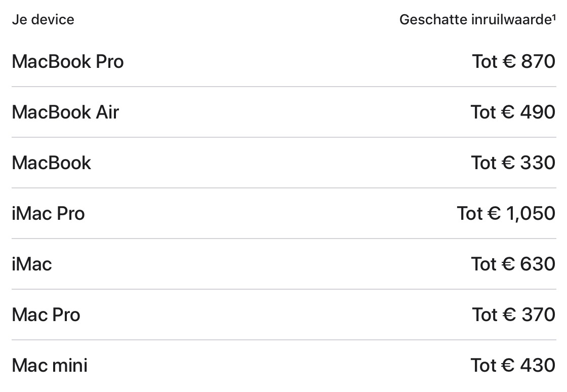This screenshot has width=567, height=392.
Task: Click the Tot € 430 value
Action: tap(513, 365)
